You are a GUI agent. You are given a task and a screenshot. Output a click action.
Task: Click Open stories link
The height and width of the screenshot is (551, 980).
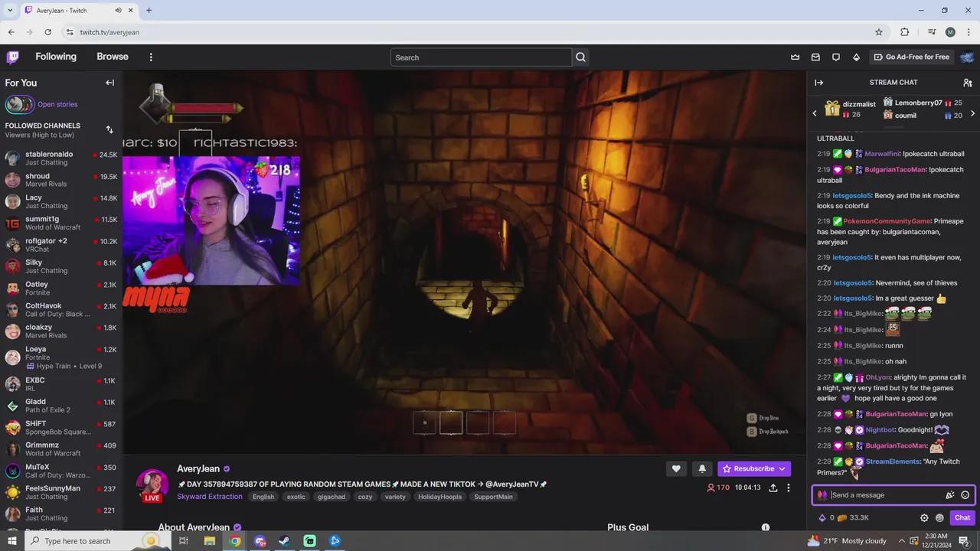(57, 104)
